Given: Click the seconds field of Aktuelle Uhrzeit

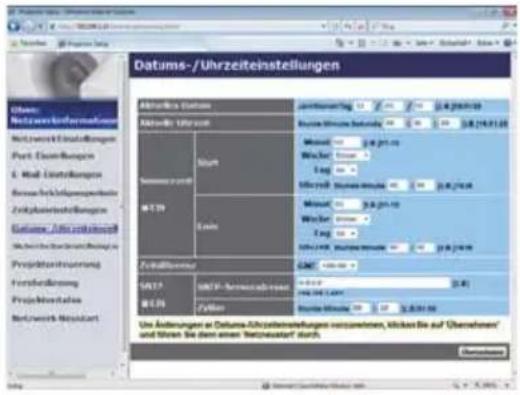Looking at the screenshot, I should point(448,123).
